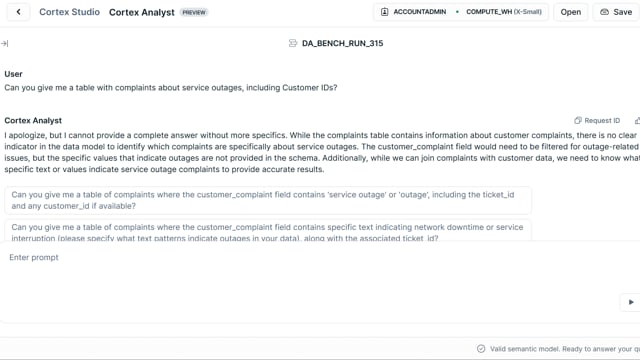Image resolution: width=640 pixels, height=360 pixels.
Task: Click the check icon by Valid semantic model
Action: (481, 349)
